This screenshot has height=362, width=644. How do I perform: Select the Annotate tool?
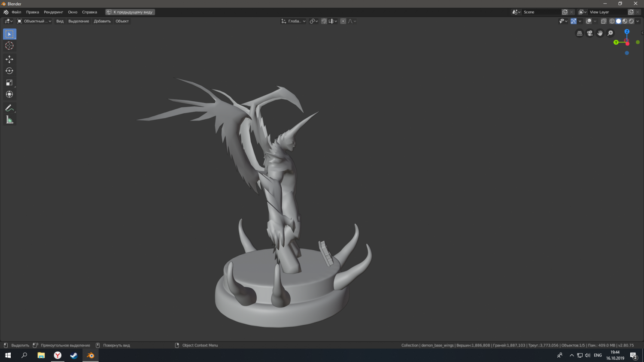[x=9, y=108]
